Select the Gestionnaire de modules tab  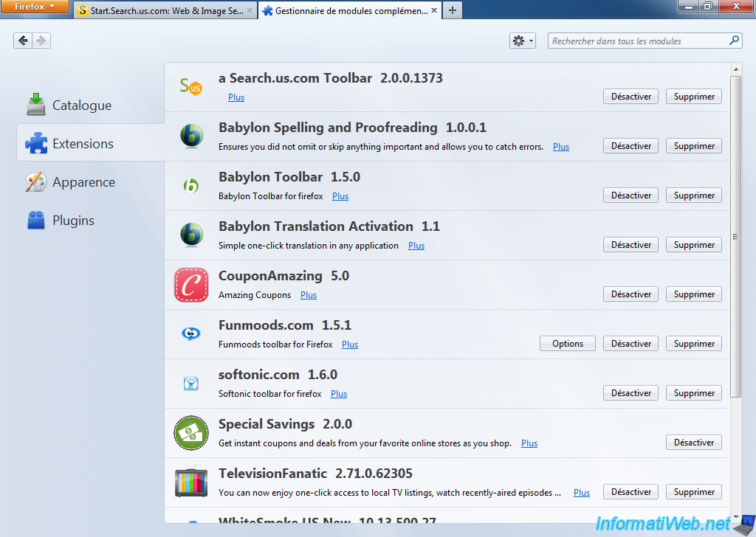click(x=351, y=10)
